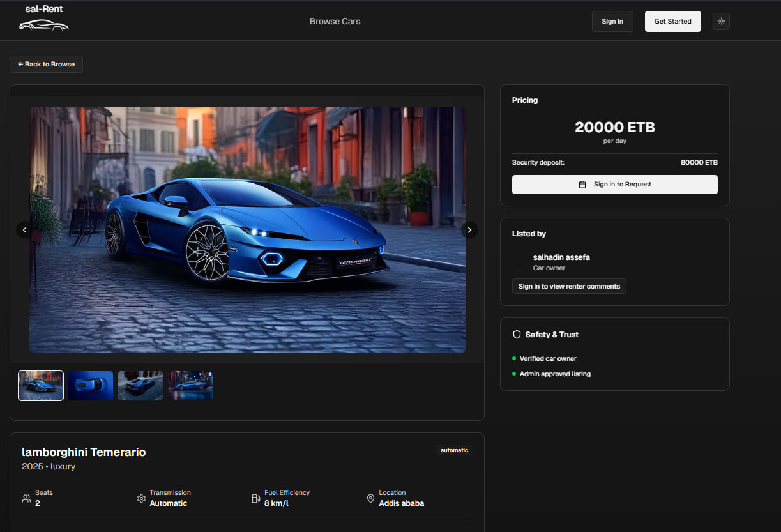The height and width of the screenshot is (532, 781).
Task: Click the Automatic transmission value
Action: [x=169, y=503]
